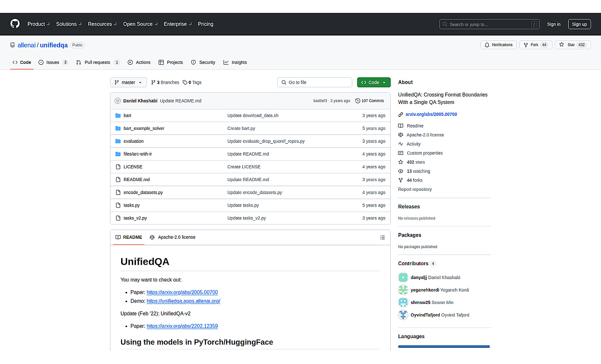Open the bad6ef3 commit hash
601x364 pixels.
click(x=320, y=101)
